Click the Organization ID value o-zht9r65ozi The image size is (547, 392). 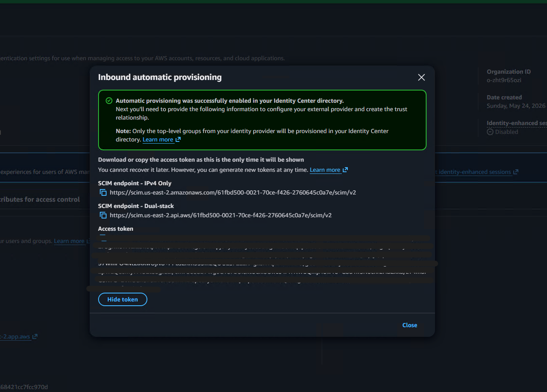pyautogui.click(x=504, y=80)
